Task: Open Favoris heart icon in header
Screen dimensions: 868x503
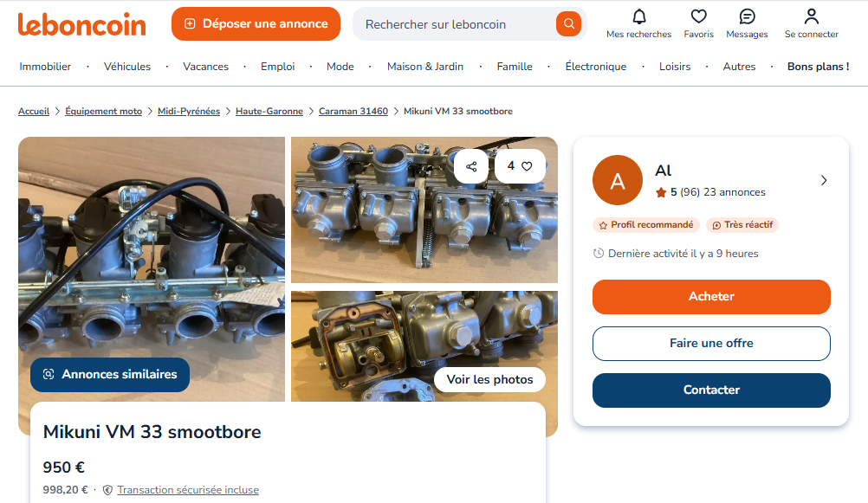Action: click(698, 16)
